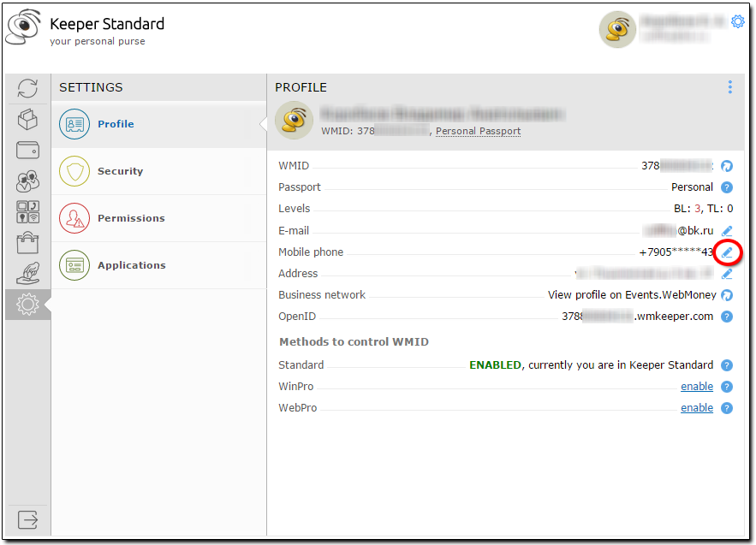The height and width of the screenshot is (545, 756).
Task: Click the help icon beside OpenID
Action: (x=727, y=317)
